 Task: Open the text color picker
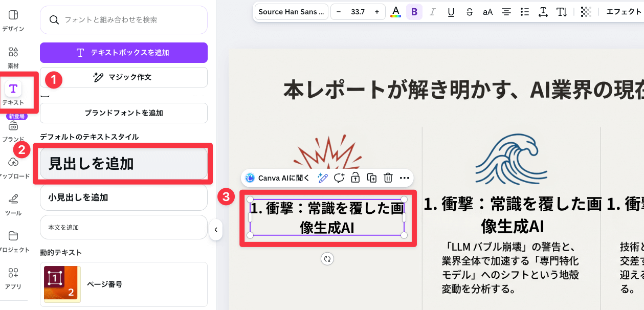395,11
